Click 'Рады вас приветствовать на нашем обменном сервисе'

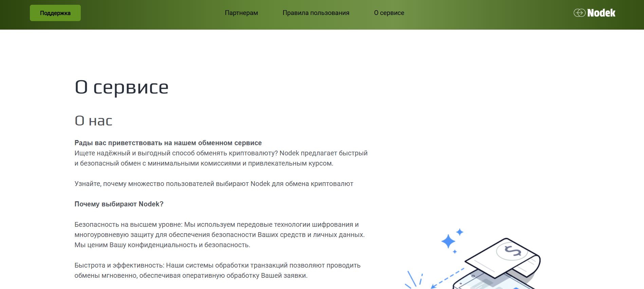168,143
